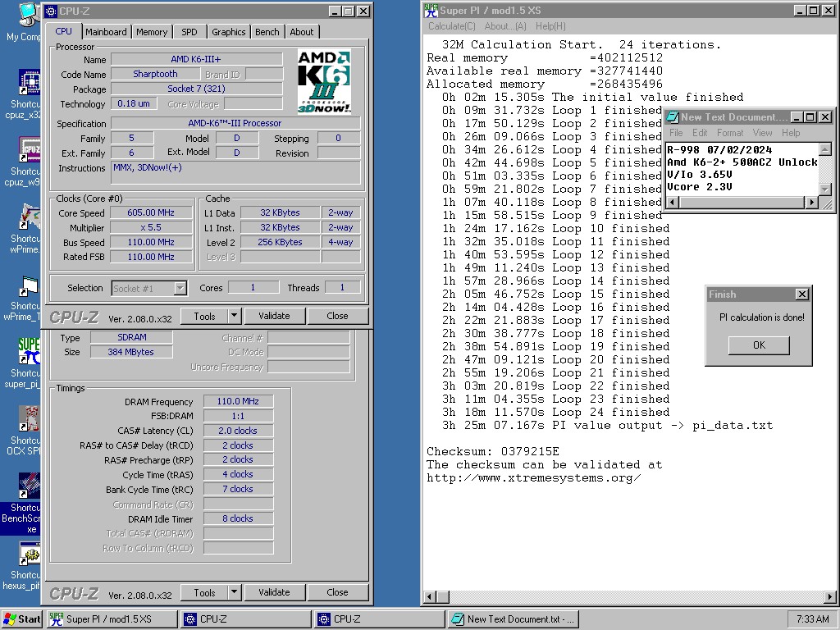840x630 pixels.
Task: Click the CPU-Z title bar app icon
Action: click(51, 11)
